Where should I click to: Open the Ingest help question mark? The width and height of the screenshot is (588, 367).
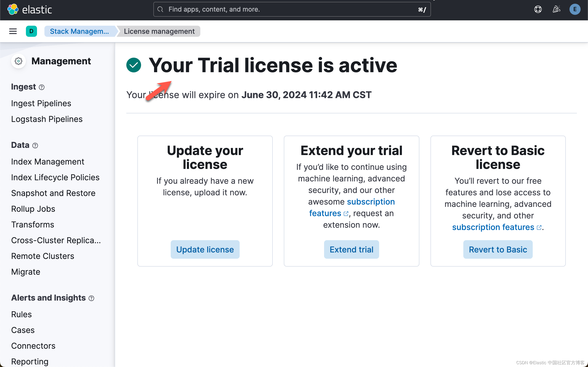(x=42, y=87)
